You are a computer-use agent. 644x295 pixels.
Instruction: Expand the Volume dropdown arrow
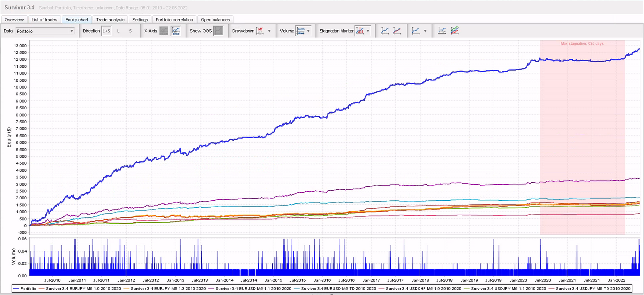[x=308, y=31]
